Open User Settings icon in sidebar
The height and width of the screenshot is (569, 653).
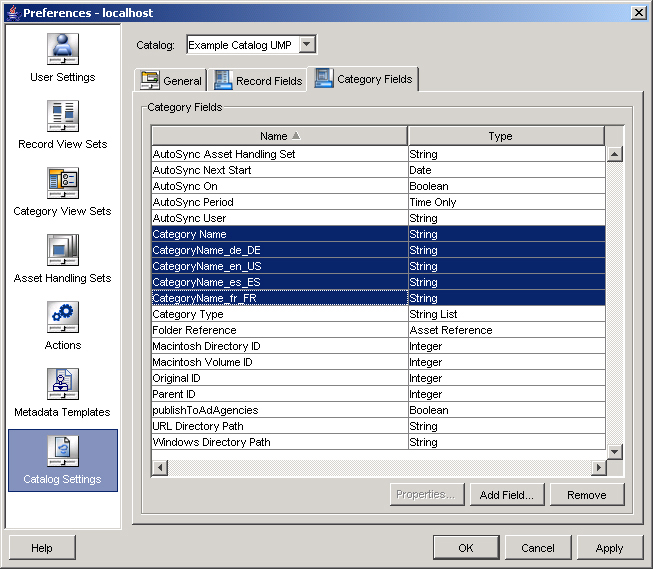(x=62, y=49)
